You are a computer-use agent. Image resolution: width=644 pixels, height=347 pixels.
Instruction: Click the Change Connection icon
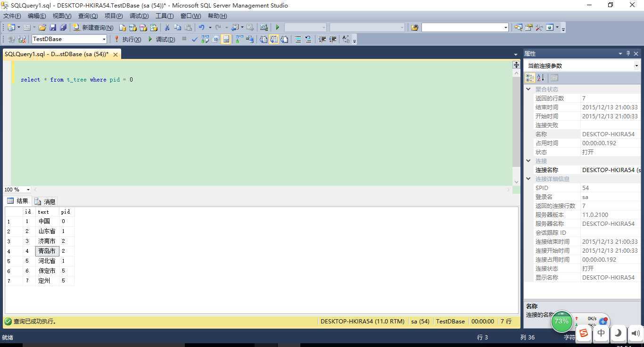[22, 39]
